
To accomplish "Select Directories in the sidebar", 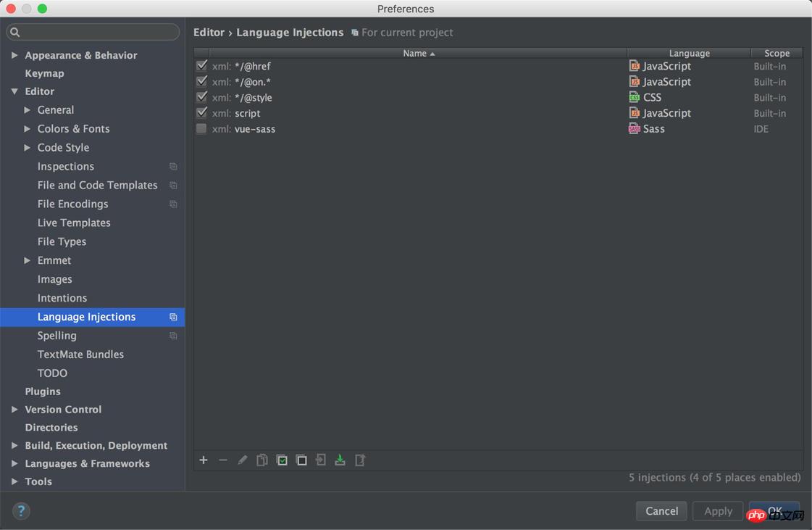I will click(x=51, y=427).
